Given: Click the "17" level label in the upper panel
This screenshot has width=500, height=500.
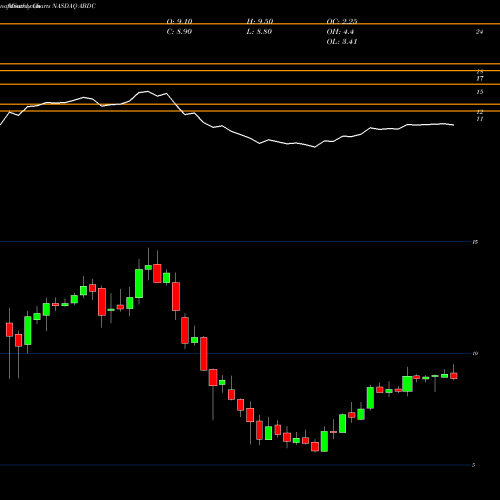Looking at the screenshot, I should (x=480, y=79).
